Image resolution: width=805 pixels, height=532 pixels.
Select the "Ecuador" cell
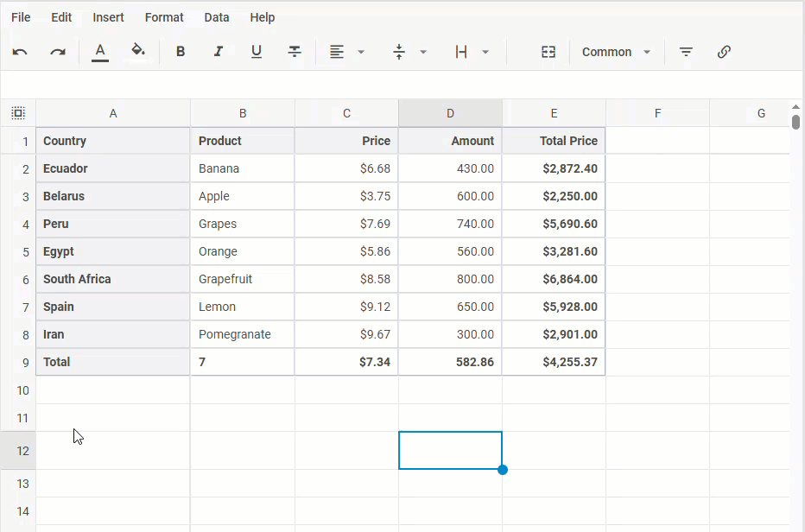tap(113, 168)
